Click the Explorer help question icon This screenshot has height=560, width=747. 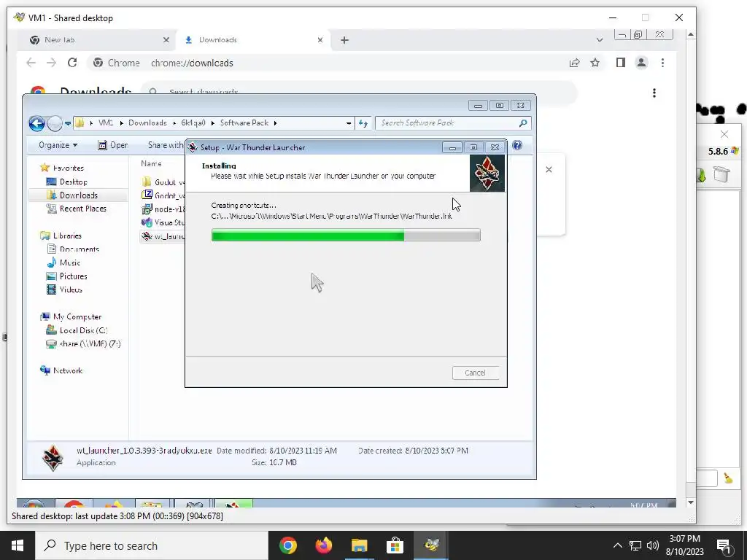517,145
